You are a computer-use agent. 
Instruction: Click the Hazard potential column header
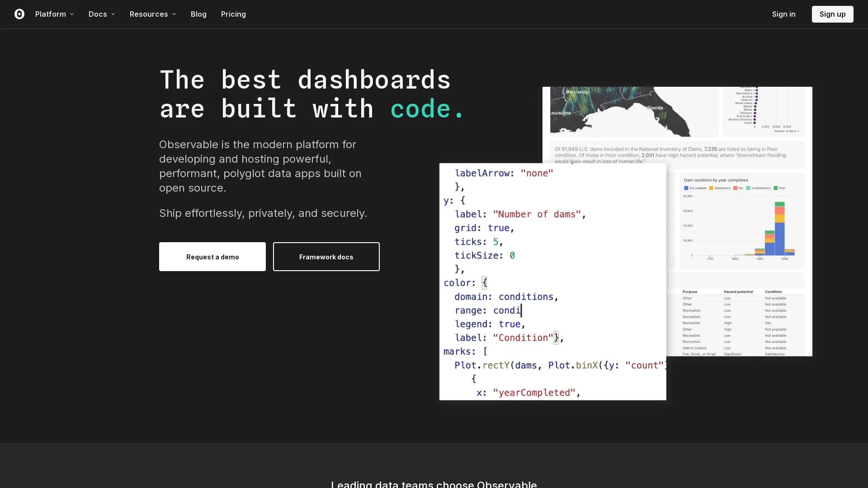tap(739, 292)
